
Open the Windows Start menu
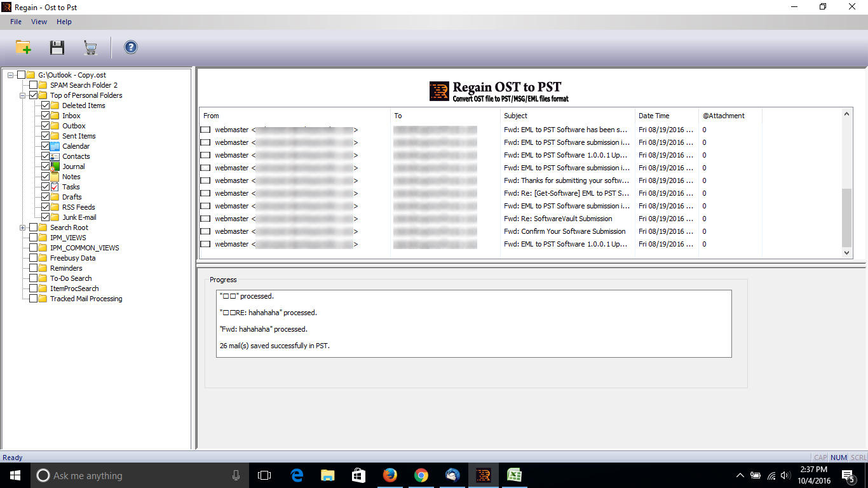15,475
